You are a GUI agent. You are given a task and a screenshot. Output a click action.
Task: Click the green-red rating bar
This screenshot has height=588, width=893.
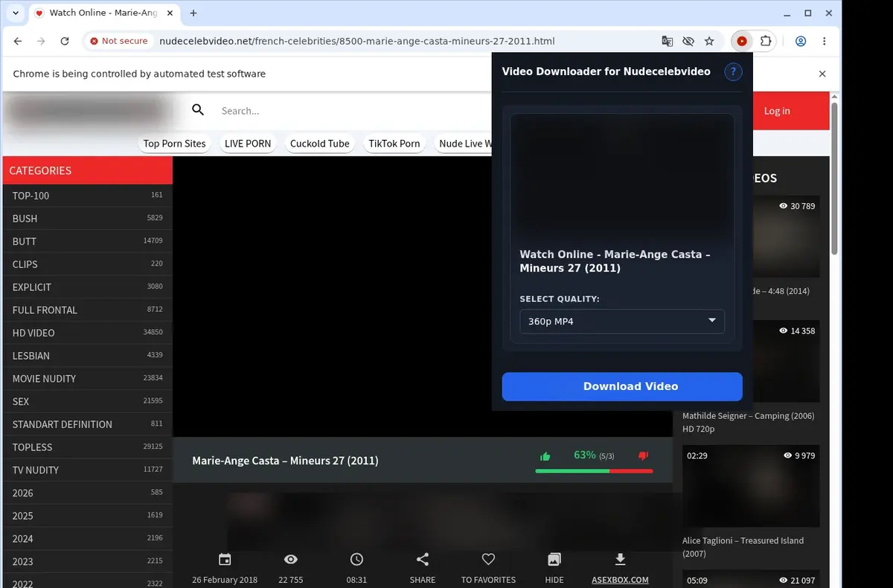pos(594,471)
